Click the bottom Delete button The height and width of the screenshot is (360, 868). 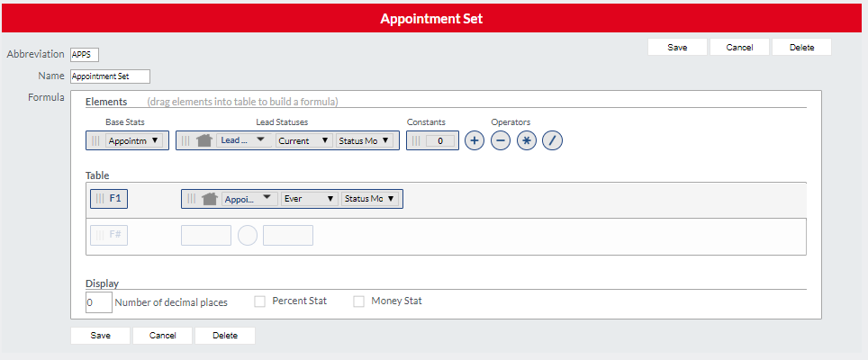[225, 335]
